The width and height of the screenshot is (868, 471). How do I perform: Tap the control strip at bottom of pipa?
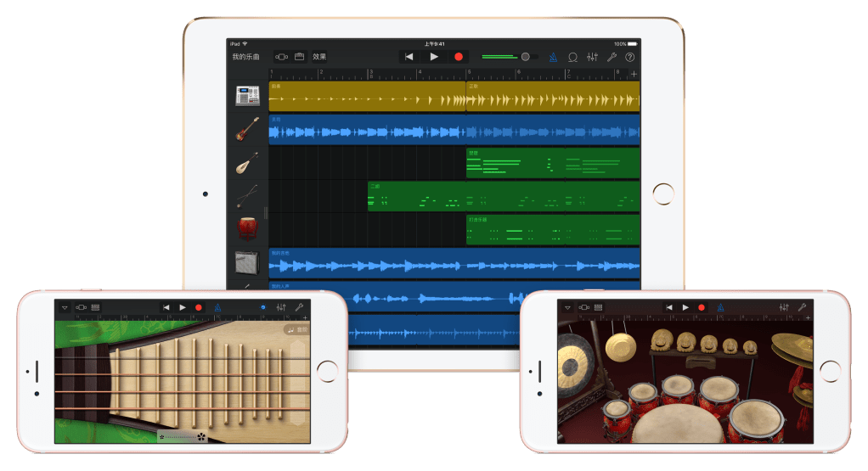tap(183, 437)
